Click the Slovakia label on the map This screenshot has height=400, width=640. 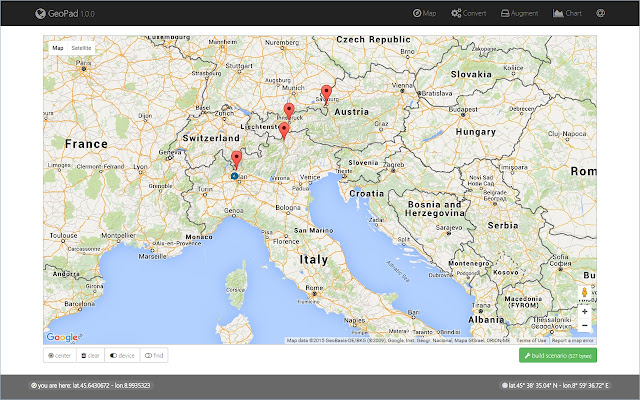tap(471, 74)
